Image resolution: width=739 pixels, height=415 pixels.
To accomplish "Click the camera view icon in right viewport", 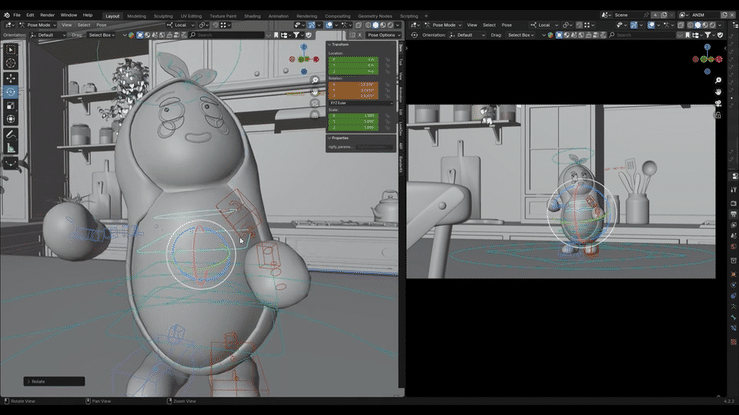I will (x=718, y=103).
